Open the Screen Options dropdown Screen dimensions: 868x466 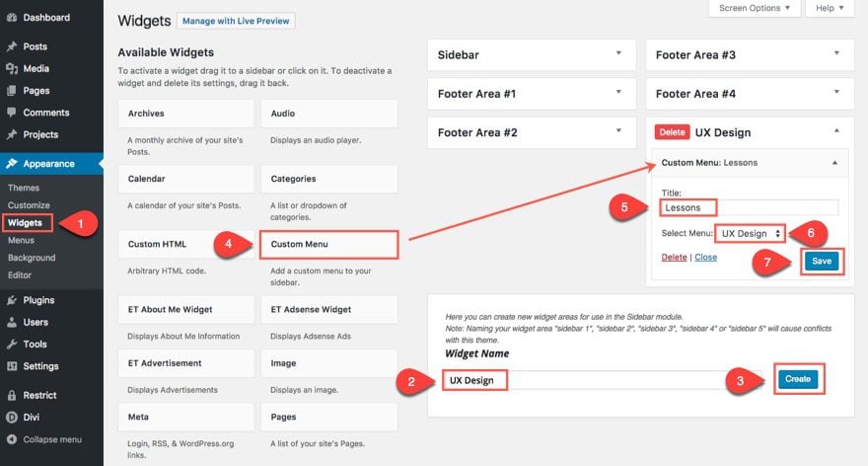[754, 8]
